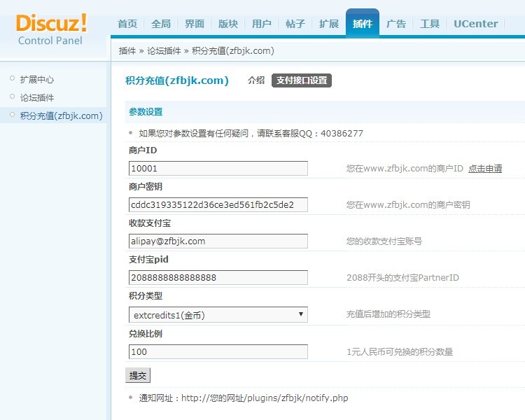Open the 广告 tab
The image size is (525, 420).
coord(396,24)
